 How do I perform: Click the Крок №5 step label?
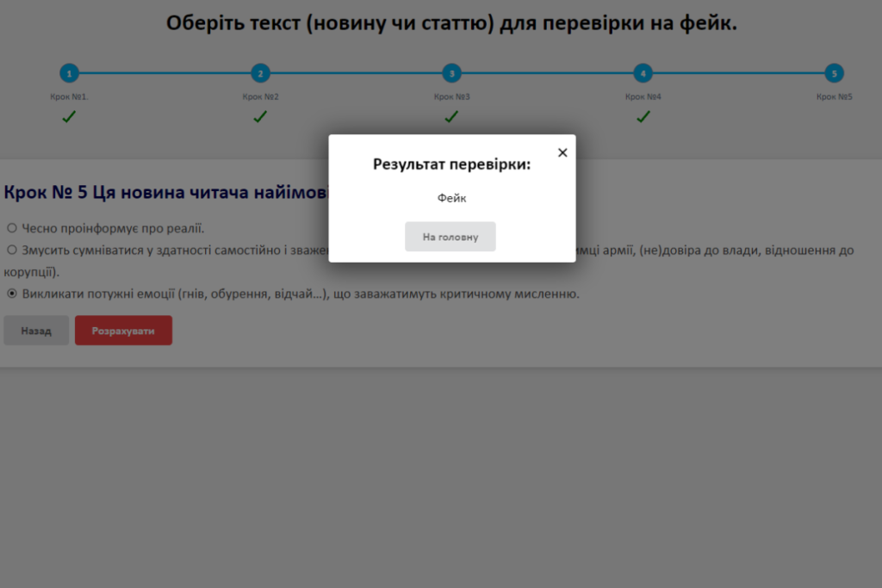[x=834, y=96]
